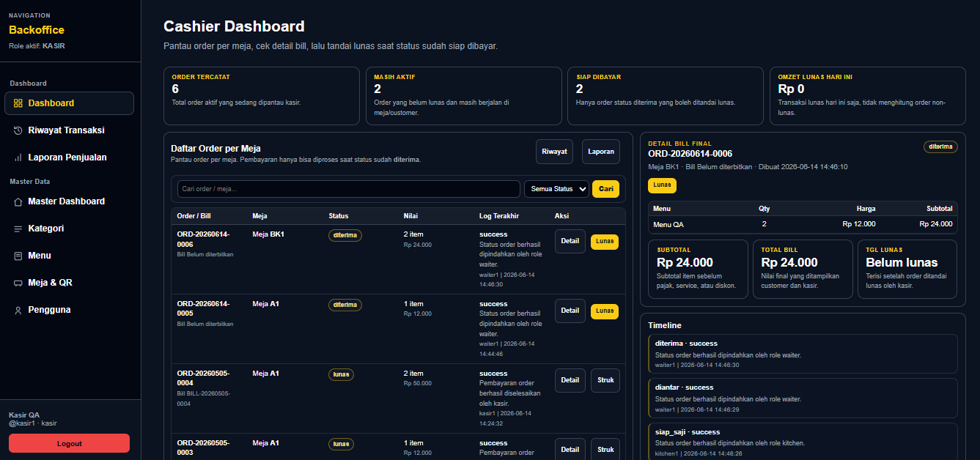Mark order ORD-20260614-0005 as Lunas
The image size is (980, 460).
click(x=605, y=311)
